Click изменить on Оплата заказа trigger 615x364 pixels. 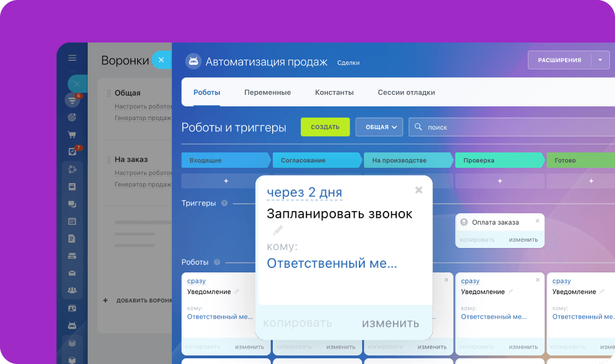(x=523, y=239)
